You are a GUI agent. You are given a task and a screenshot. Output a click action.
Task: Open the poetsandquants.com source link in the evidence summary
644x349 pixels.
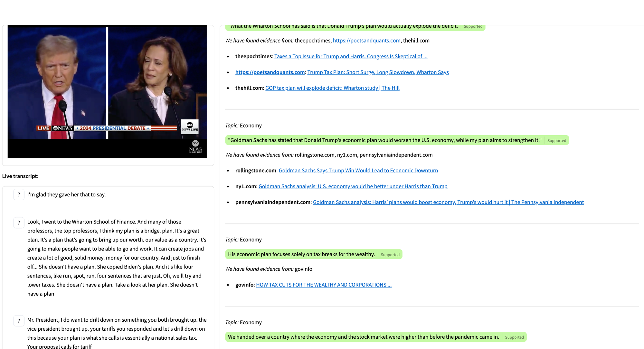366,41
